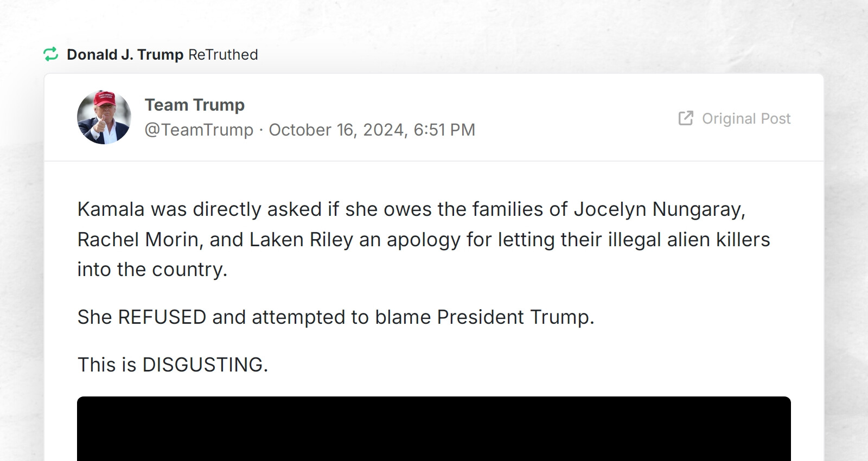
Task: Click the retruth arrows next to Donald J. Trump
Action: pyautogui.click(x=52, y=54)
